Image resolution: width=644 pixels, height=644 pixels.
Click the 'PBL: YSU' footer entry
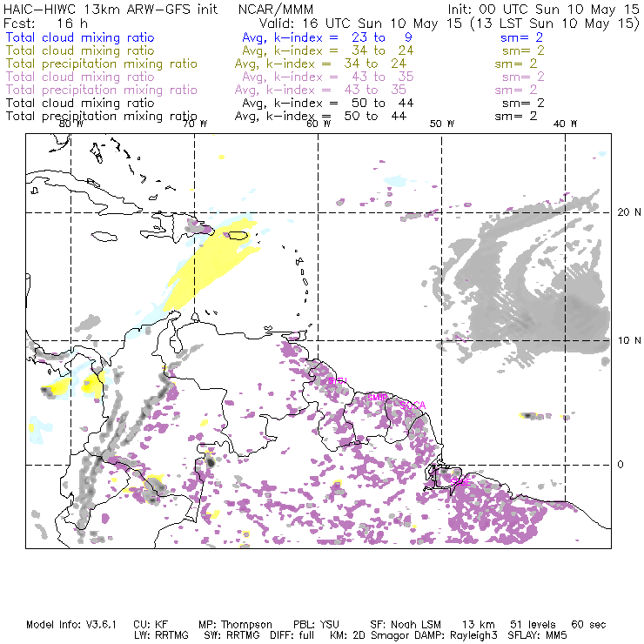[316, 625]
